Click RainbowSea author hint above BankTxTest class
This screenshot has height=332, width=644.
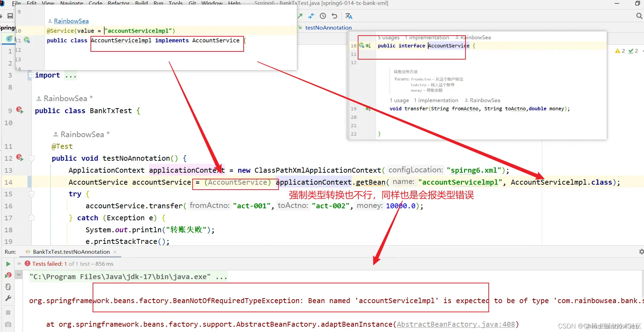click(65, 98)
